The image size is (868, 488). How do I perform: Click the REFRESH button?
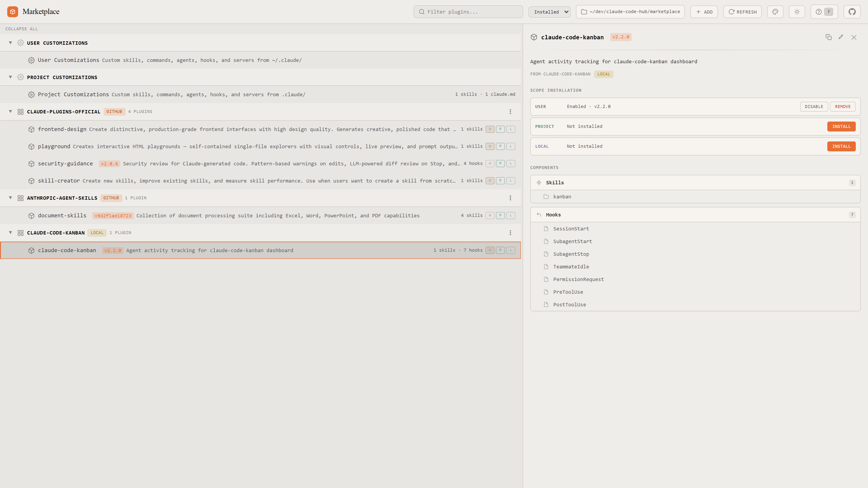pos(742,12)
